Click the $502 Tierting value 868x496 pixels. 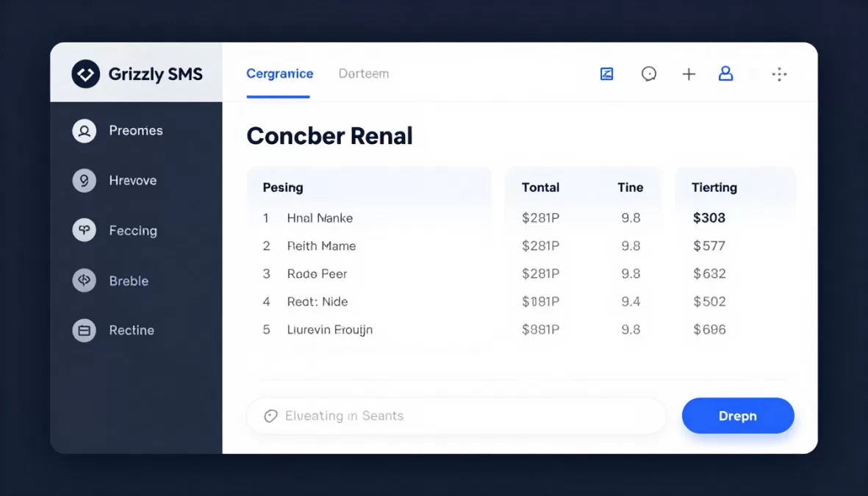pos(710,302)
